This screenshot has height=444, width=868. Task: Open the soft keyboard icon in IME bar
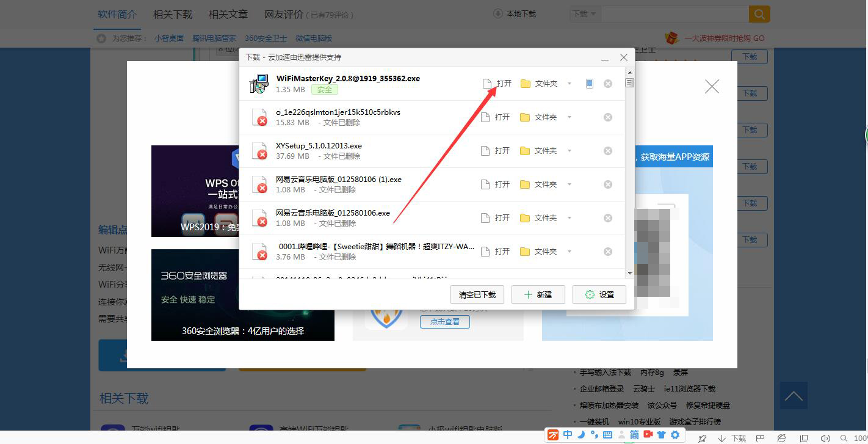607,435
